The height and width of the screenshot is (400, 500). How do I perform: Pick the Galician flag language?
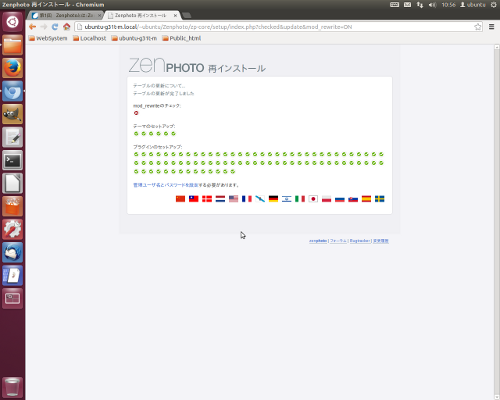click(260, 199)
